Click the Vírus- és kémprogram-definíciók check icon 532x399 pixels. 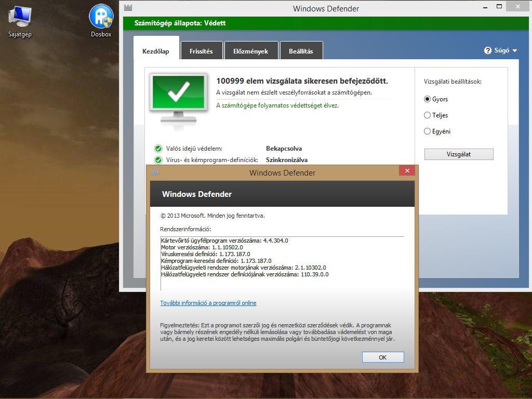158,160
